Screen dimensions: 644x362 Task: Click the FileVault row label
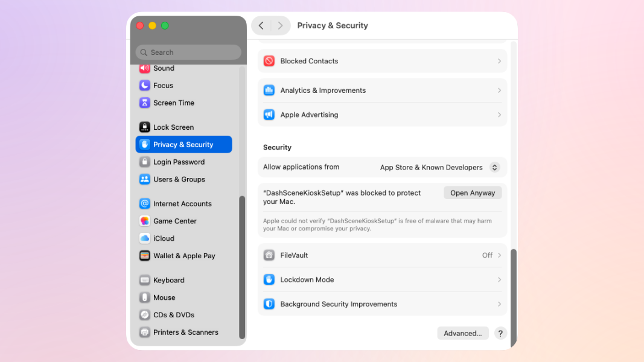pos(294,255)
